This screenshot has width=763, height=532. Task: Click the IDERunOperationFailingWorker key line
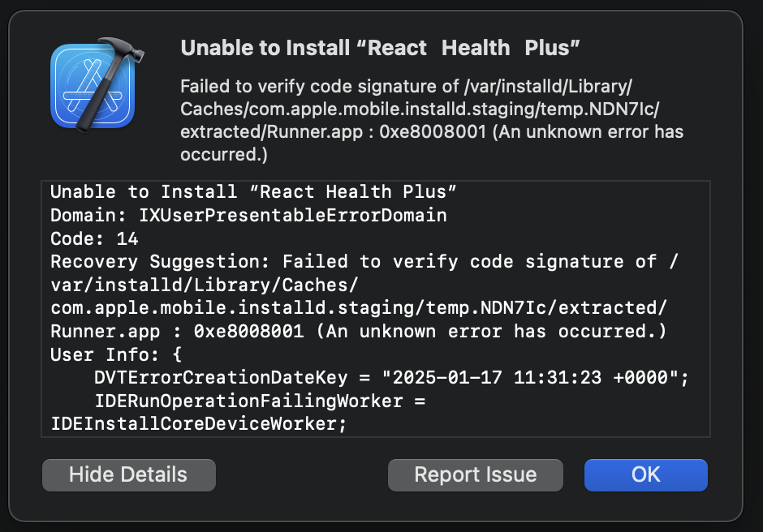coord(260,401)
